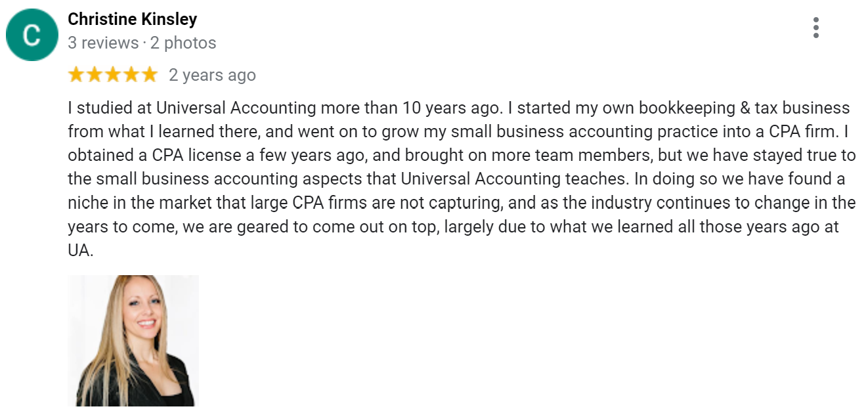Click Christine Kinsley's profile avatar
The width and height of the screenshot is (868, 415).
(32, 34)
